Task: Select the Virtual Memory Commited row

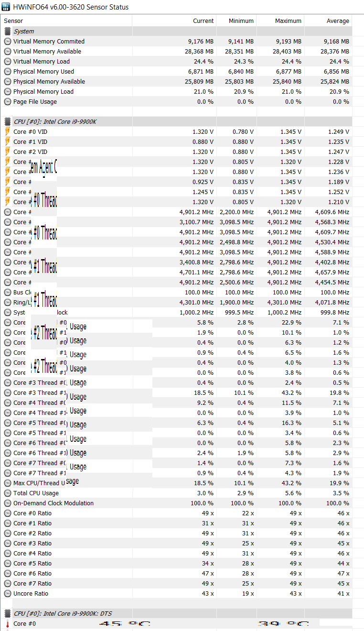Action: pos(49,41)
